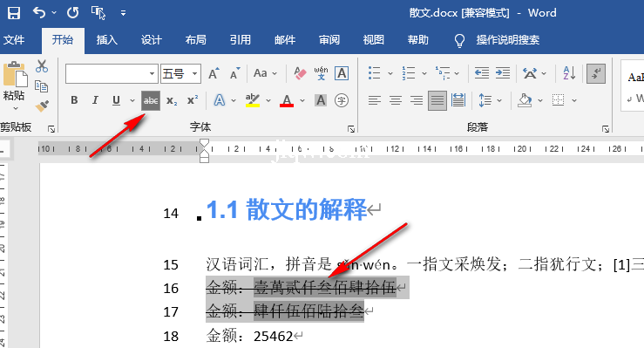Open the 字体 dialog launcher
644x348 pixels.
click(x=351, y=129)
